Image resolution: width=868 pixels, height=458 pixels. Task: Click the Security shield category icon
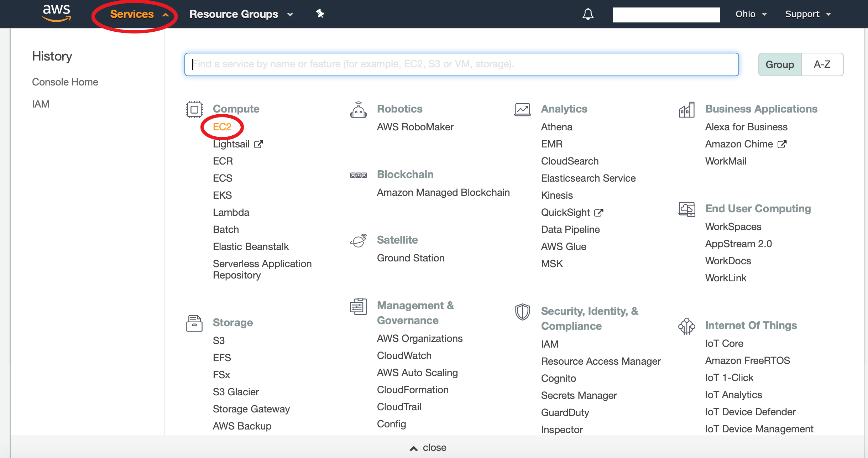[x=522, y=312]
